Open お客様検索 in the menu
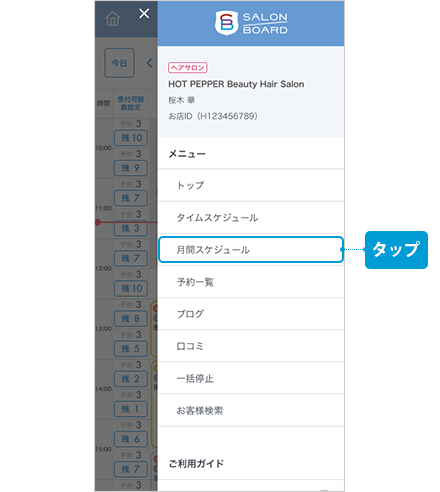The height and width of the screenshot is (492, 440). [251, 410]
